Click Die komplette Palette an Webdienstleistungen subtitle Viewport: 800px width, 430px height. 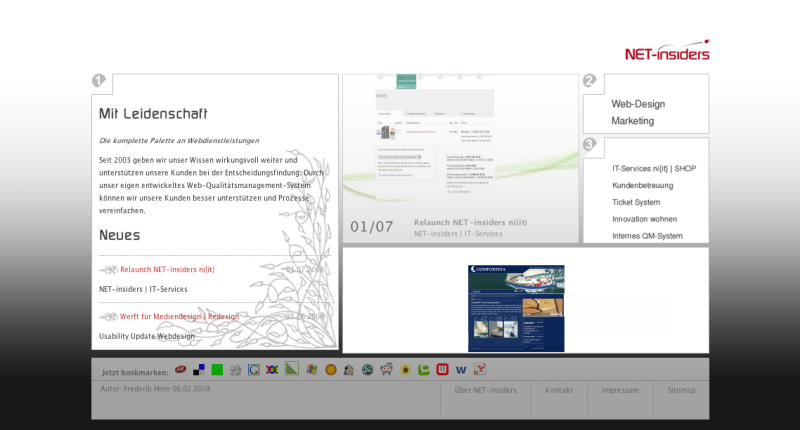click(179, 140)
